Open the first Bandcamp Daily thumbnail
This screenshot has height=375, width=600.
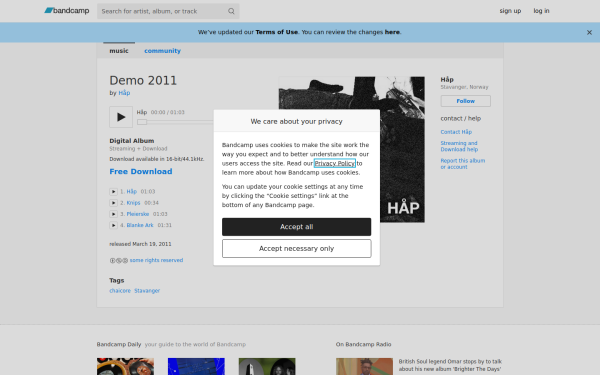pos(126,367)
